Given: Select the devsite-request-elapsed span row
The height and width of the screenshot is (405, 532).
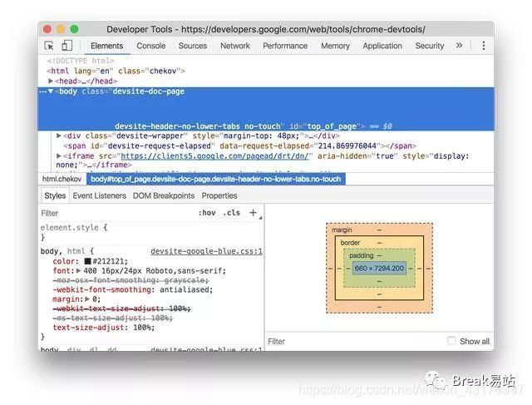Looking at the screenshot, I should (x=239, y=146).
